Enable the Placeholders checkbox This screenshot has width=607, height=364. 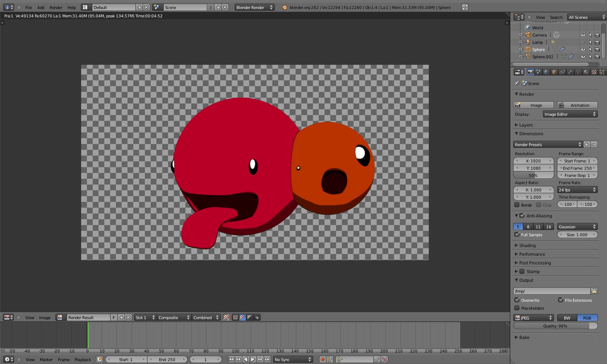tap(517, 308)
